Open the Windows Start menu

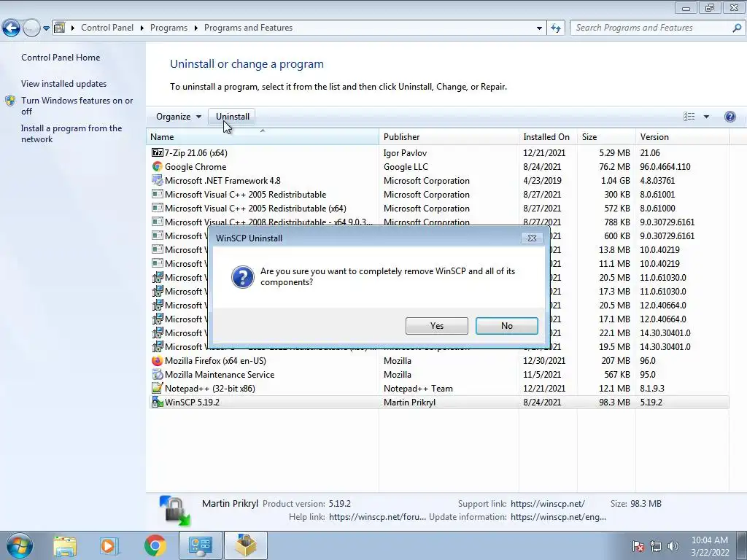pyautogui.click(x=19, y=545)
